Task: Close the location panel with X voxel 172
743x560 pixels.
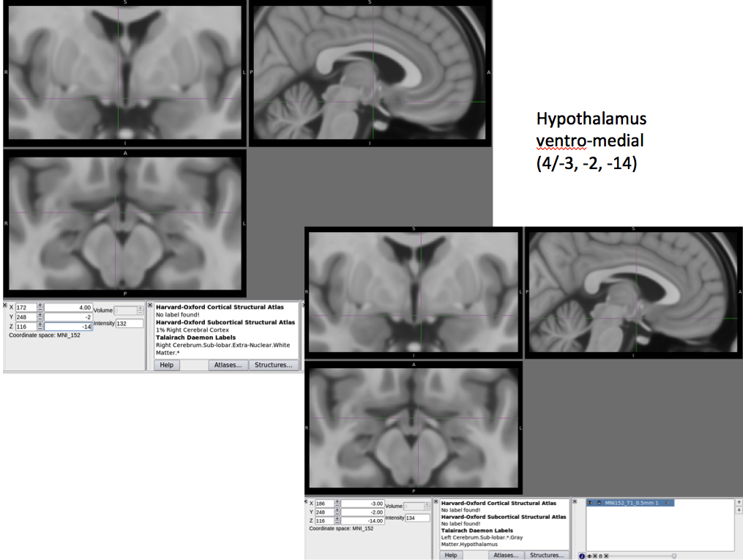Action: point(6,305)
